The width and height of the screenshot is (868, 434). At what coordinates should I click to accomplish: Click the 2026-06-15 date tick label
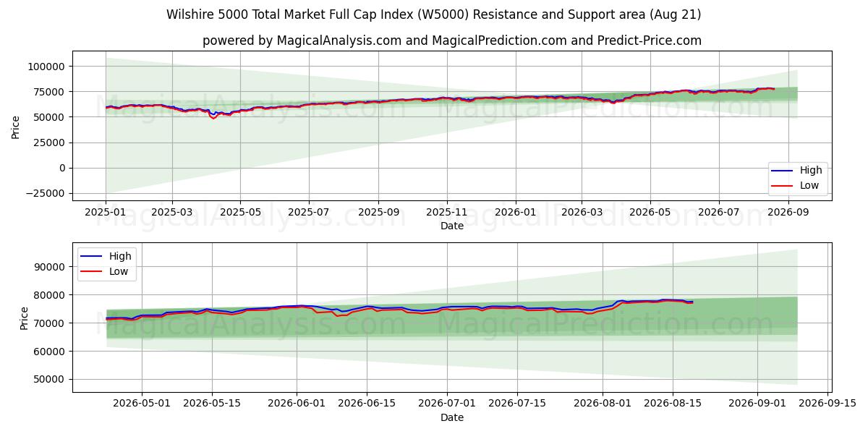[x=367, y=404]
